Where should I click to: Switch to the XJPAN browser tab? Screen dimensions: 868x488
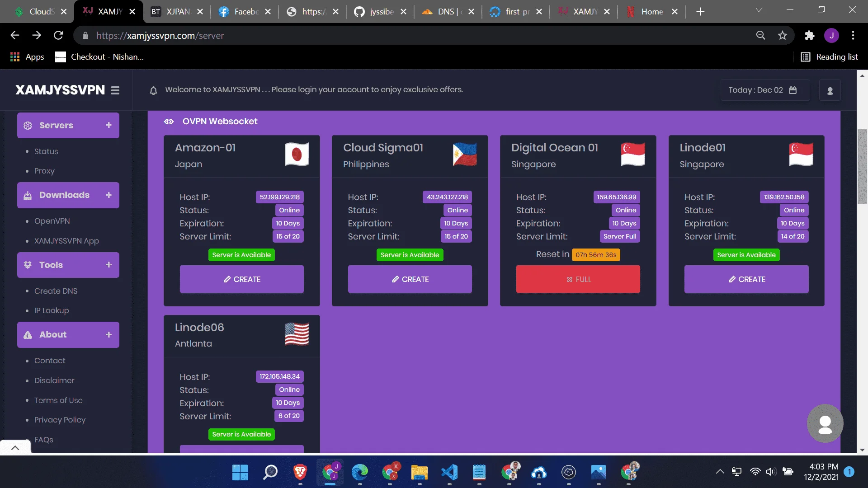[176, 12]
